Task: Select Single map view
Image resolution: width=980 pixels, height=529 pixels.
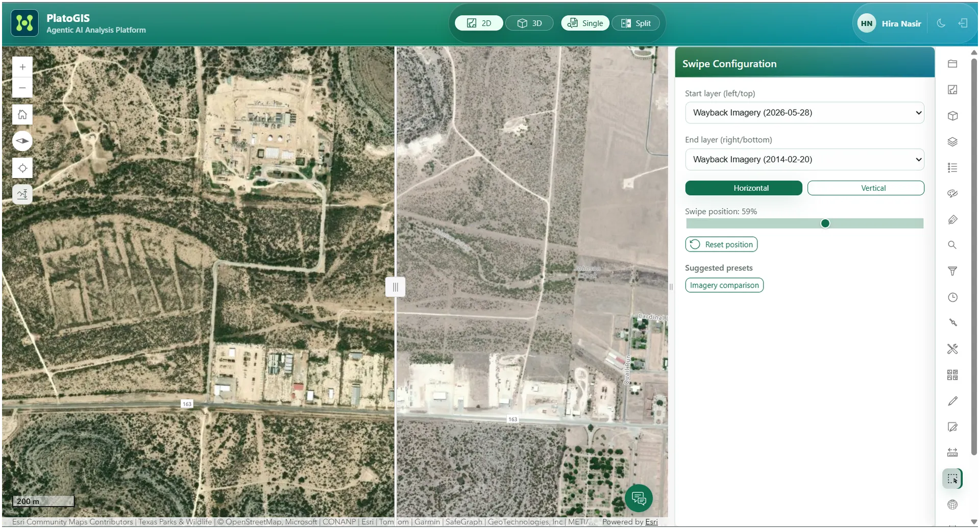Action: point(585,23)
